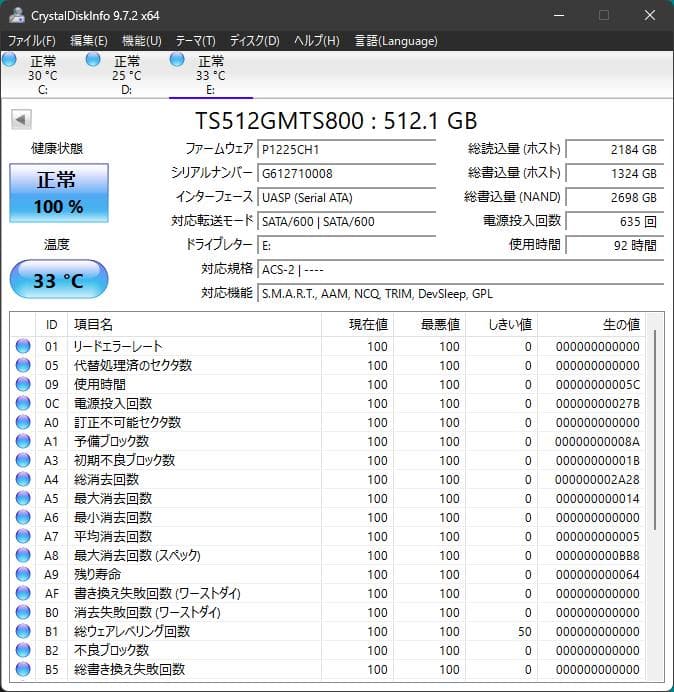Click the total NAND writes value 2698 GB

pos(615,197)
